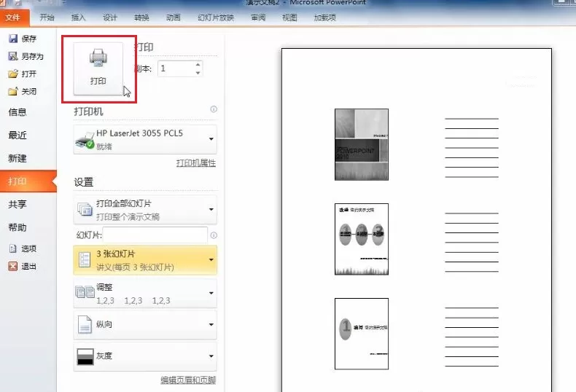Image resolution: width=576 pixels, height=392 pixels.
Task: Open the collation 1,2,3 dropdown
Action: point(145,293)
